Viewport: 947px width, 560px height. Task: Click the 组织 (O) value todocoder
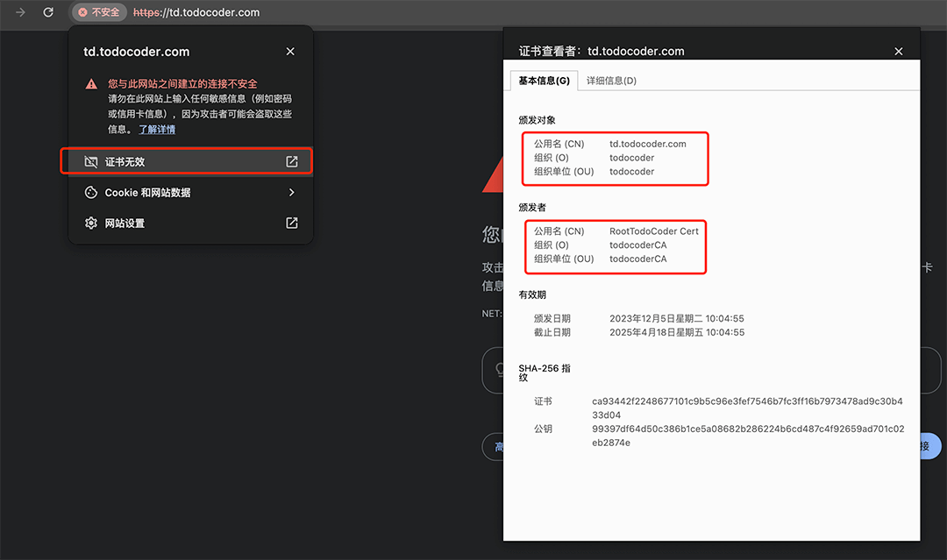pyautogui.click(x=631, y=158)
